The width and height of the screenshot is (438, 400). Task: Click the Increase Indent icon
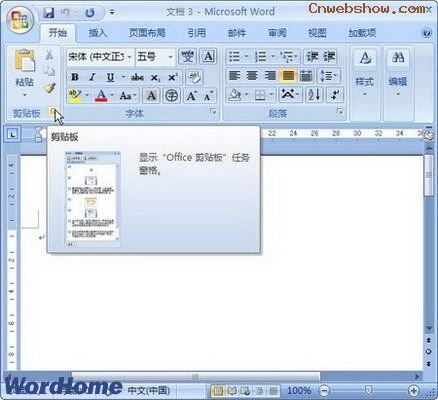[329, 56]
